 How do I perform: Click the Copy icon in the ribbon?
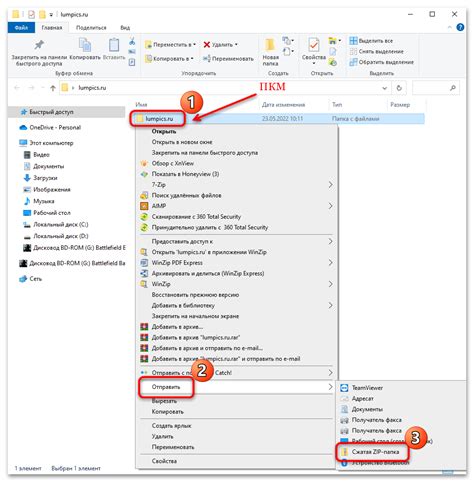coord(85,45)
